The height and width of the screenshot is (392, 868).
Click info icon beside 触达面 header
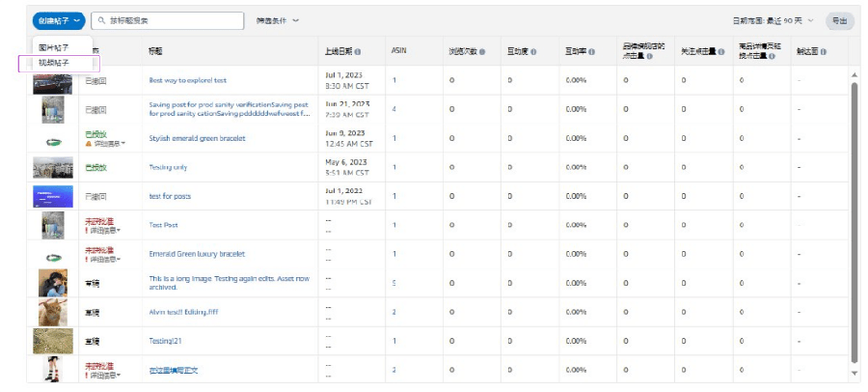click(824, 51)
